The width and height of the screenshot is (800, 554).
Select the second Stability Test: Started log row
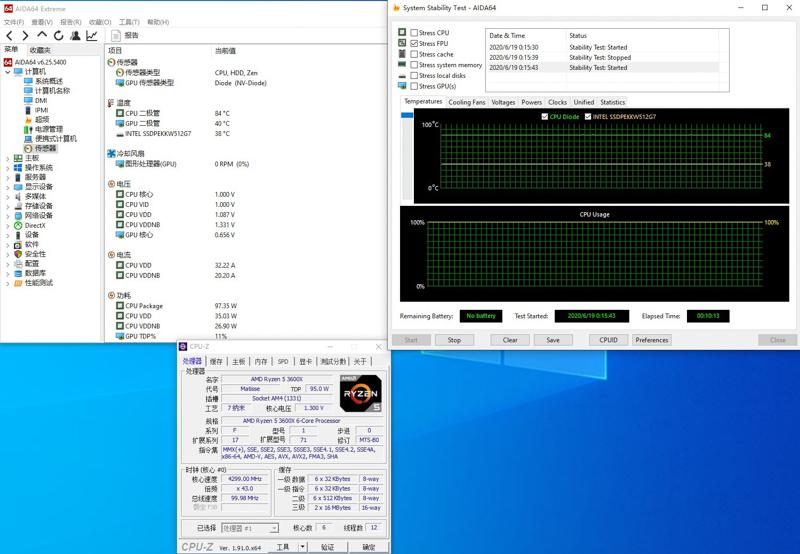(x=602, y=67)
